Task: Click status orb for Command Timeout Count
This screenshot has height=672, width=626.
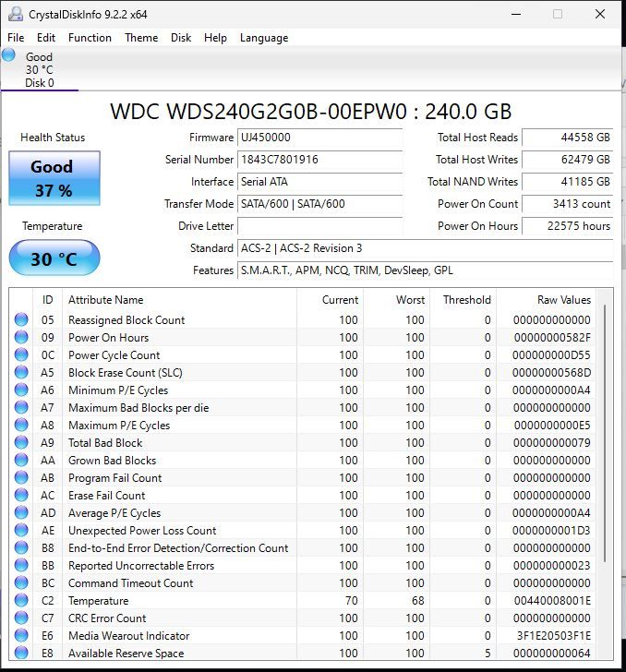Action: pyautogui.click(x=21, y=583)
